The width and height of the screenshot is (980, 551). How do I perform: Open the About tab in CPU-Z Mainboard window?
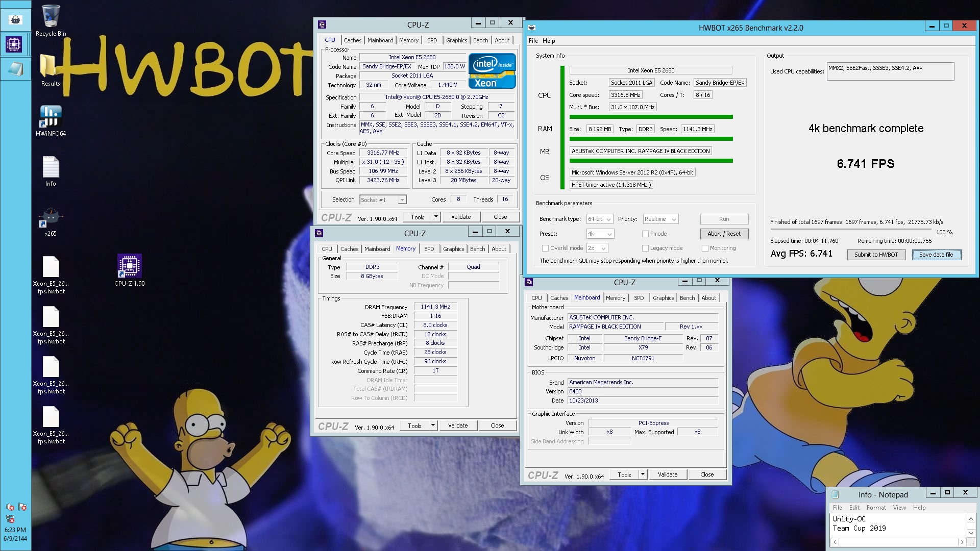(x=708, y=298)
